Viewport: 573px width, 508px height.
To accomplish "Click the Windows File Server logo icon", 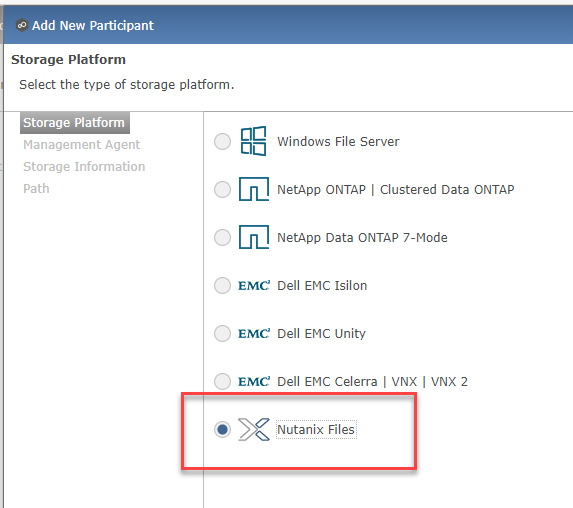I will click(x=253, y=141).
